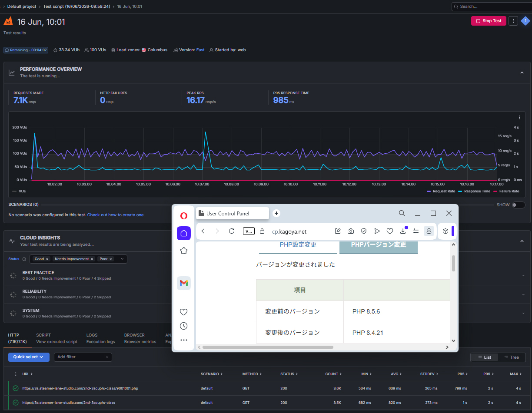This screenshot has height=413, width=532.
Task: Open the Quick select dropdown
Action: tap(28, 357)
